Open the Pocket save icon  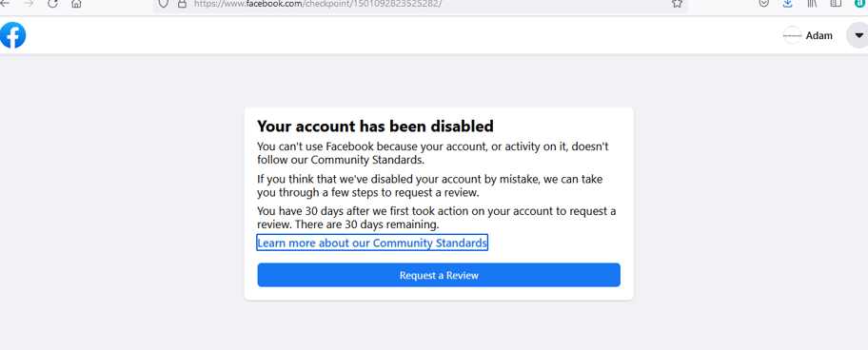763,3
